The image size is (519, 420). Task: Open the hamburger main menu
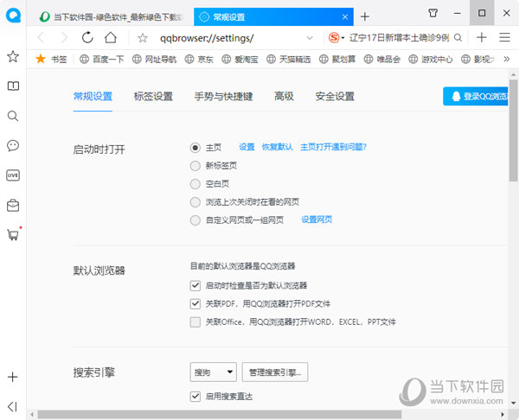[504, 37]
